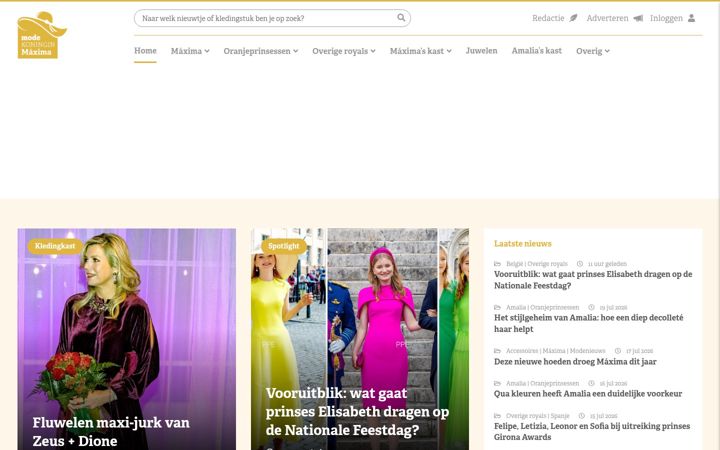The width and height of the screenshot is (720, 450).
Task: Click the 11 uur geleden timestamp
Action: [607, 264]
